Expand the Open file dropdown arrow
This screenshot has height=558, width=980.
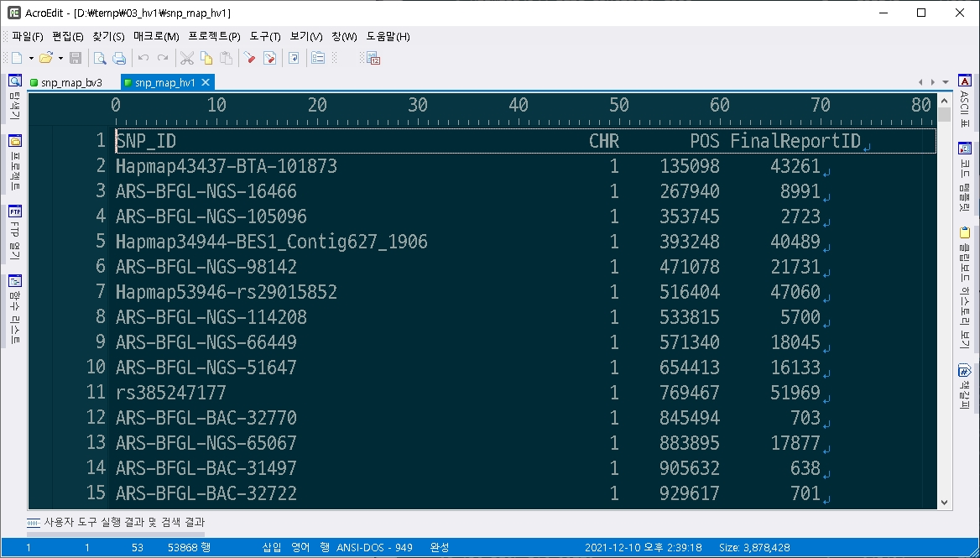(x=60, y=58)
